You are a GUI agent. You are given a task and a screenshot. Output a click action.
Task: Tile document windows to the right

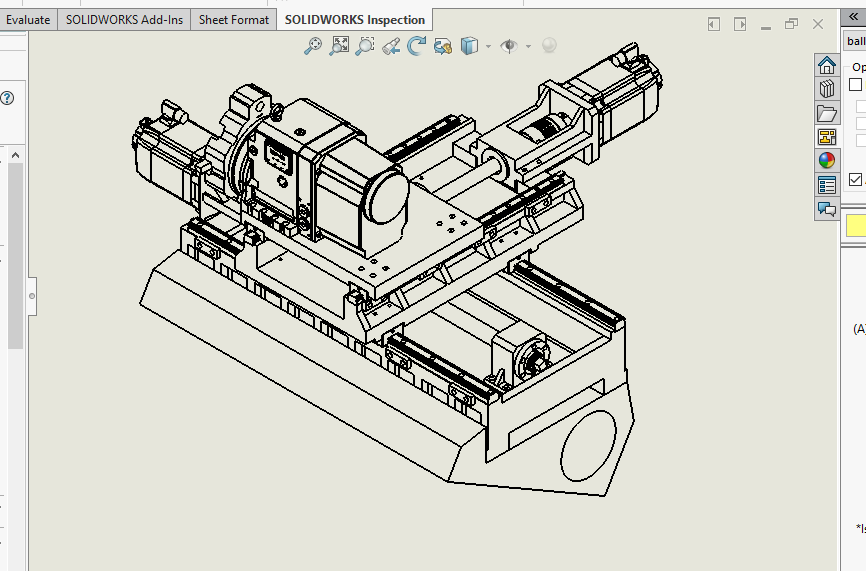[x=740, y=24]
